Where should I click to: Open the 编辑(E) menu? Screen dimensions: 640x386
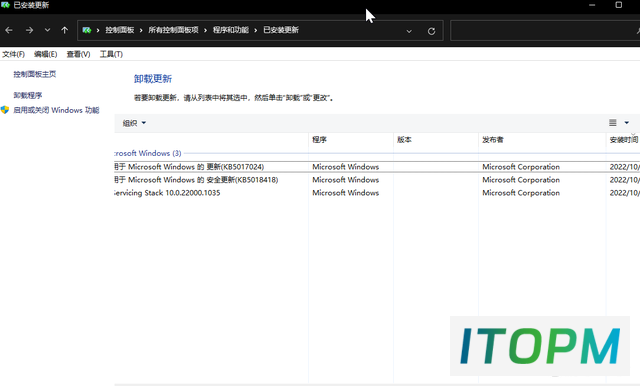pyautogui.click(x=45, y=54)
